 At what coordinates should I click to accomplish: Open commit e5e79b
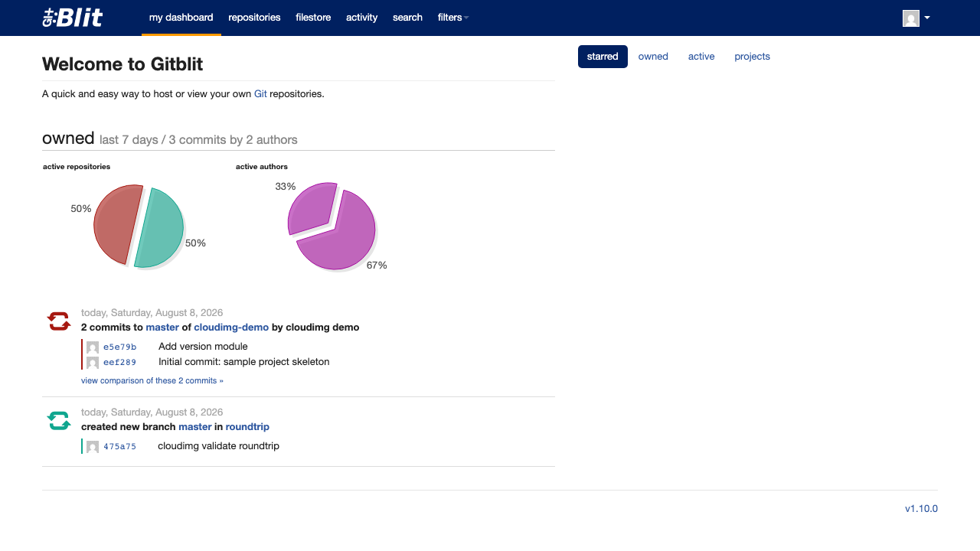pos(120,347)
